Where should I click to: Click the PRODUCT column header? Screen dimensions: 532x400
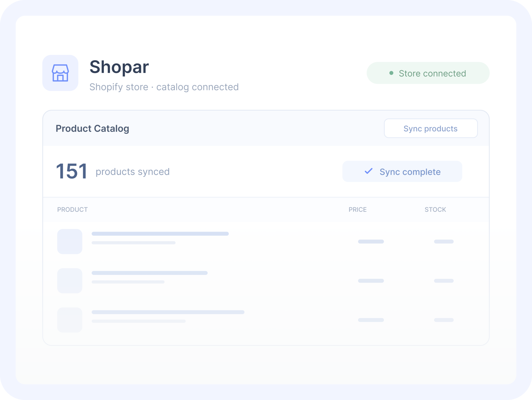(72, 210)
